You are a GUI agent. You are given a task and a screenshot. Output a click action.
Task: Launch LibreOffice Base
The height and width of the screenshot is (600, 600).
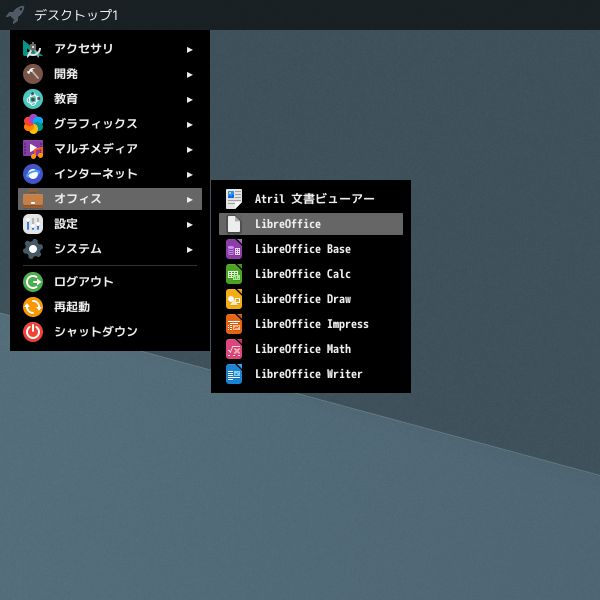tap(311, 249)
